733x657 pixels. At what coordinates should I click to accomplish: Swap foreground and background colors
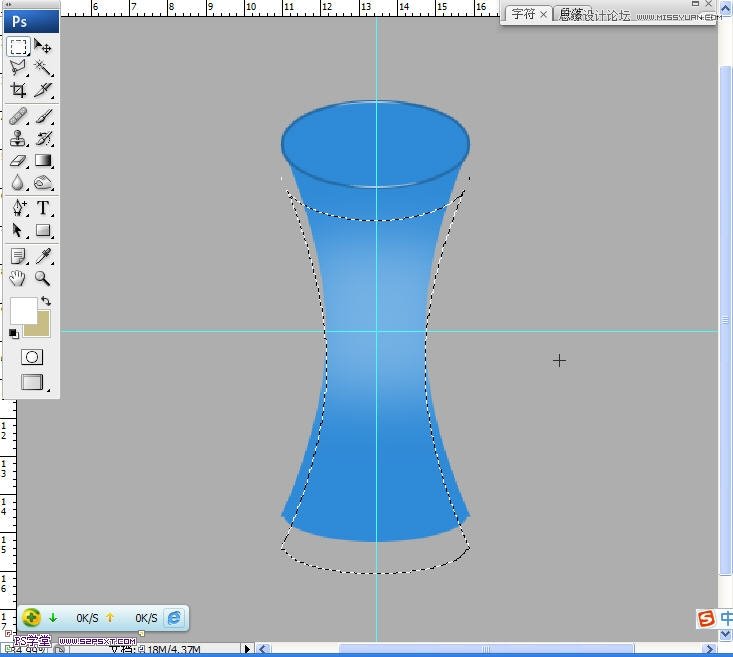45,302
